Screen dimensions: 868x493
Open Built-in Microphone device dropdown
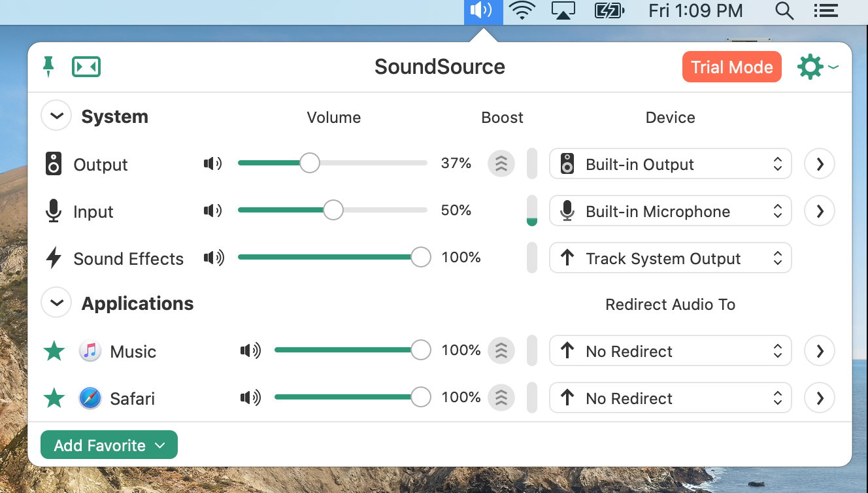click(671, 211)
